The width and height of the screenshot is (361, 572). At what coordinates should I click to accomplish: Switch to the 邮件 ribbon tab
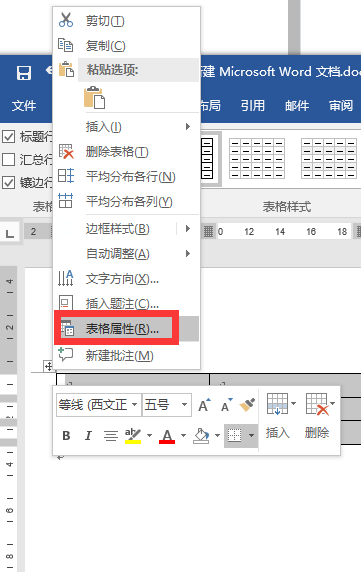pos(297,106)
